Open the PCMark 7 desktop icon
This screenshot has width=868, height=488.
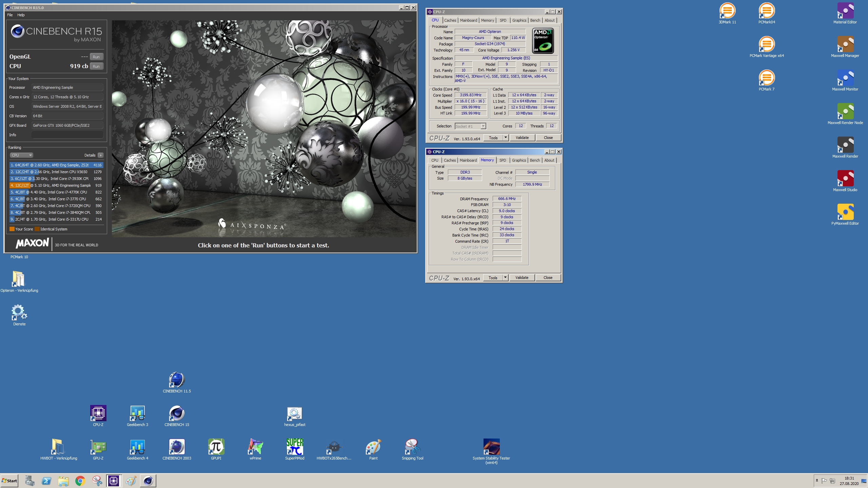point(767,80)
